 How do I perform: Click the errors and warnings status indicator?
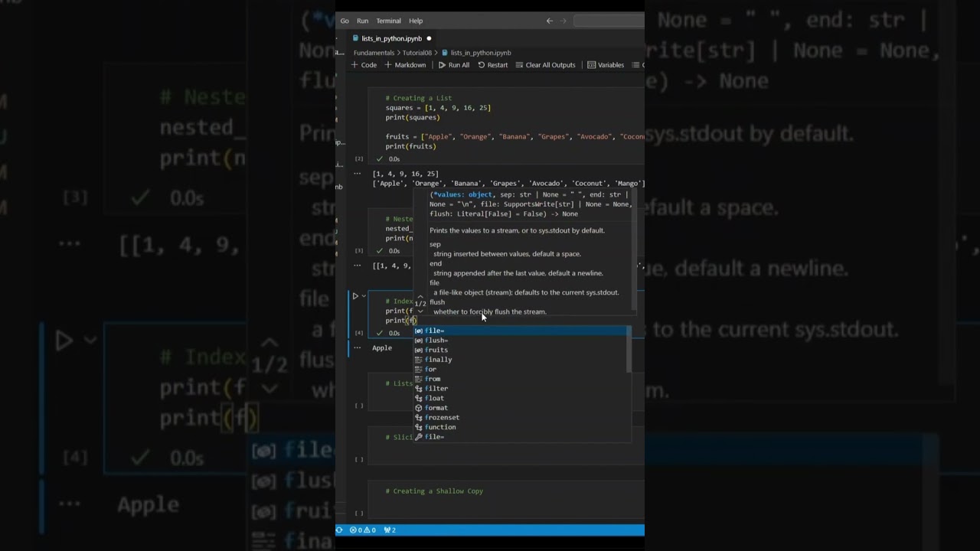pyautogui.click(x=363, y=530)
